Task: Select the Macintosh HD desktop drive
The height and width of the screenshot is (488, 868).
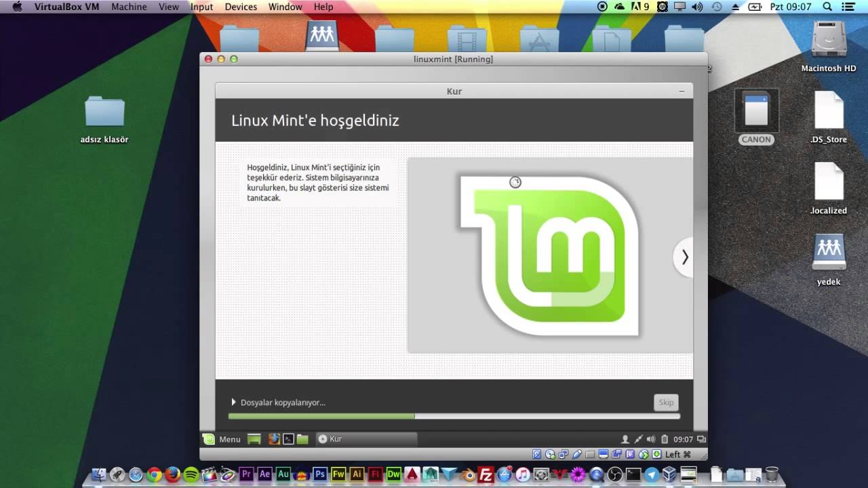Action: tap(829, 46)
